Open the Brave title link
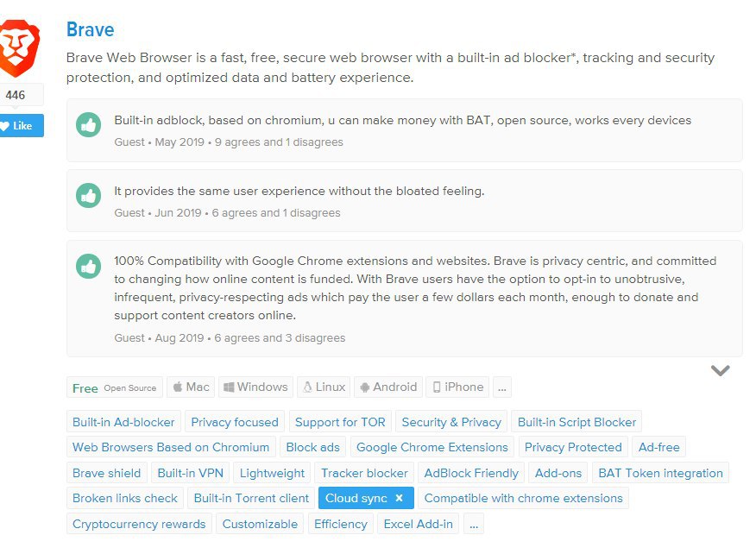The width and height of the screenshot is (756, 554). [90, 29]
